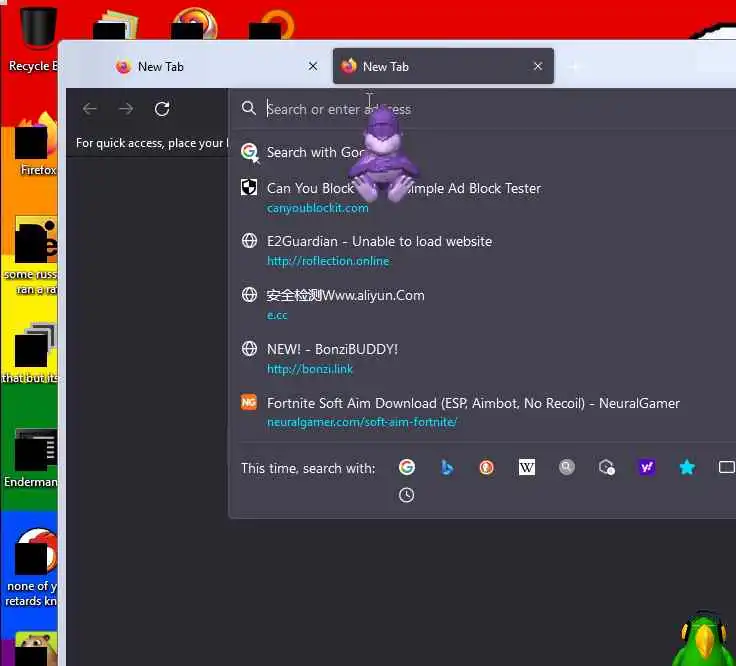Search history using the clock icon
Image resolution: width=736 pixels, height=666 pixels.
click(x=406, y=495)
